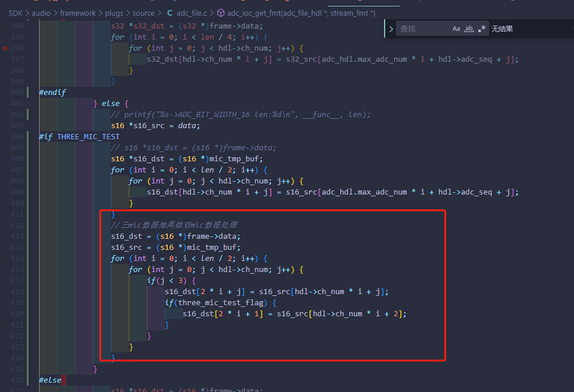Select line number 404 in the gutter

17,136
